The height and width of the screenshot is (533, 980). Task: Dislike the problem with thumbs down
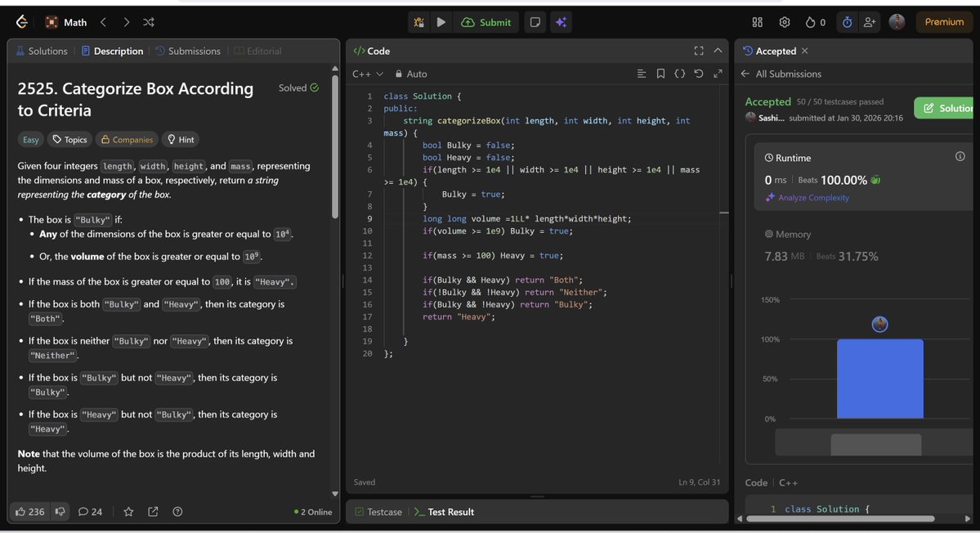(60, 512)
